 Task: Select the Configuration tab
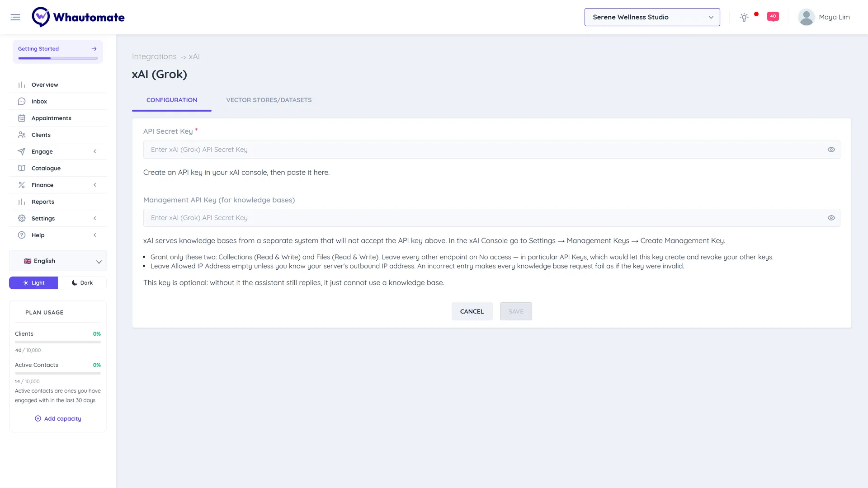pyautogui.click(x=172, y=100)
